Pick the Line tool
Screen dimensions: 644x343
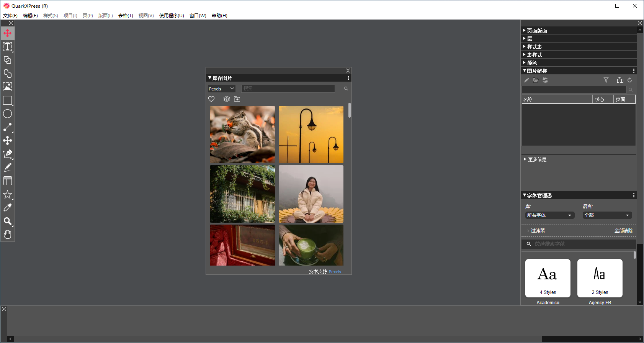coord(7,127)
